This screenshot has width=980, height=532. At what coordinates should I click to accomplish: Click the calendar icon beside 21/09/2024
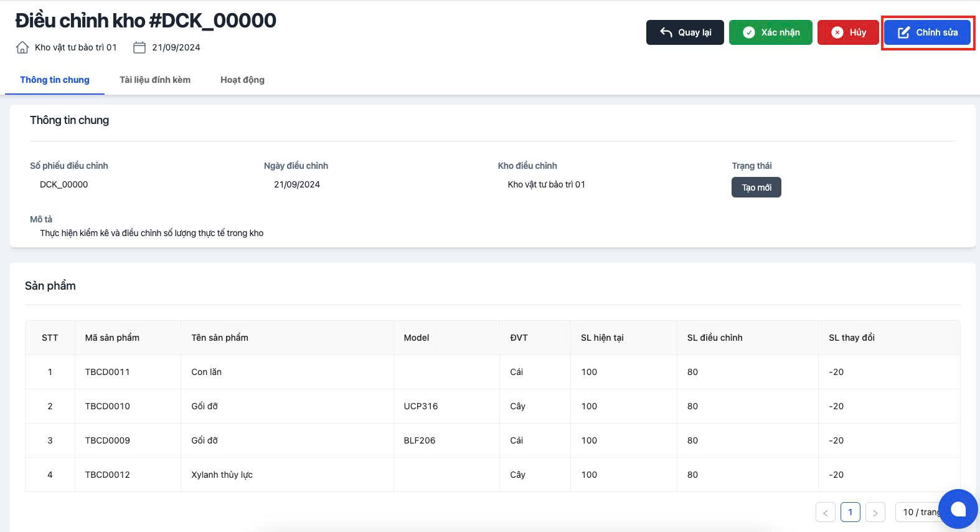[x=139, y=47]
